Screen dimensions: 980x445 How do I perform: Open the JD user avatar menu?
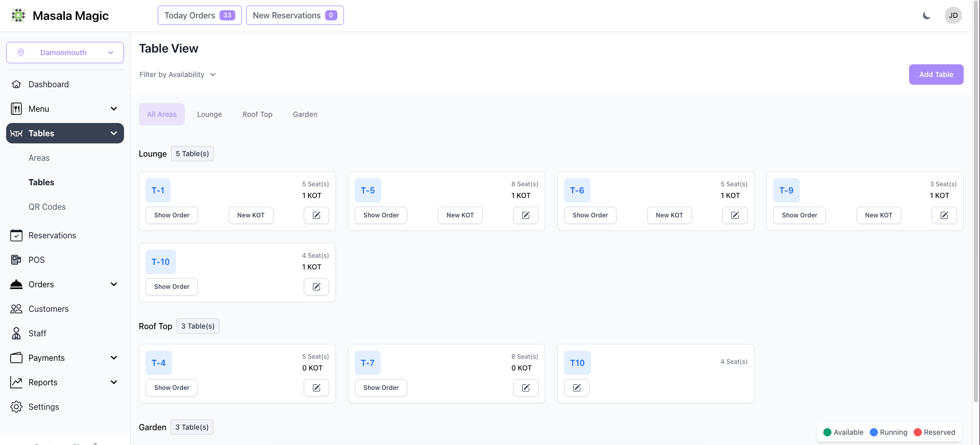click(953, 15)
